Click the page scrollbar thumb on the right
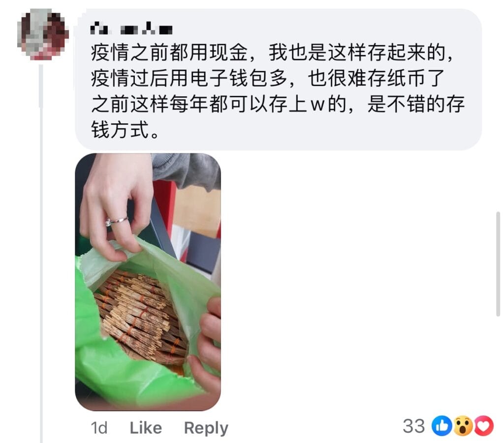Image resolution: width=504 pixels, height=443 pixels. click(x=498, y=264)
